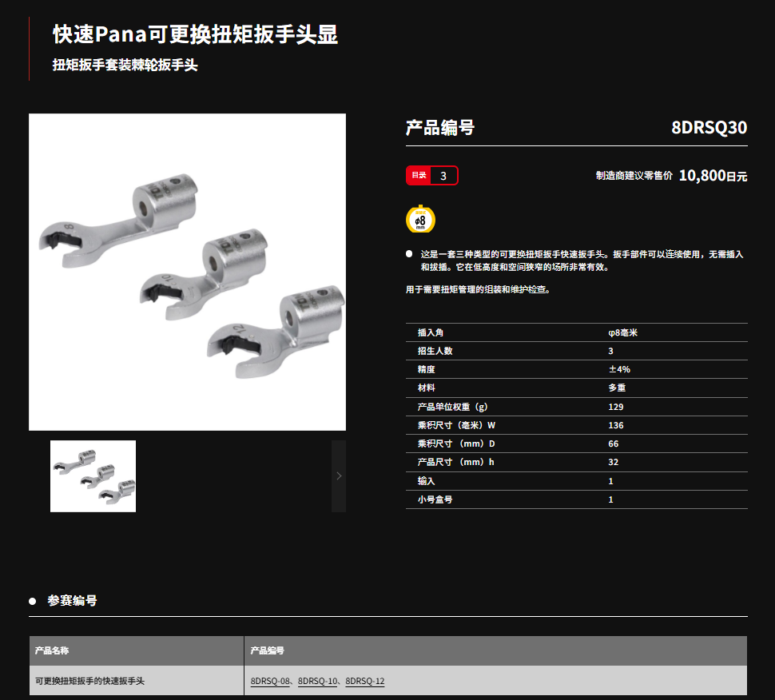
Task: Click the catalog page number 3
Action: tap(443, 175)
